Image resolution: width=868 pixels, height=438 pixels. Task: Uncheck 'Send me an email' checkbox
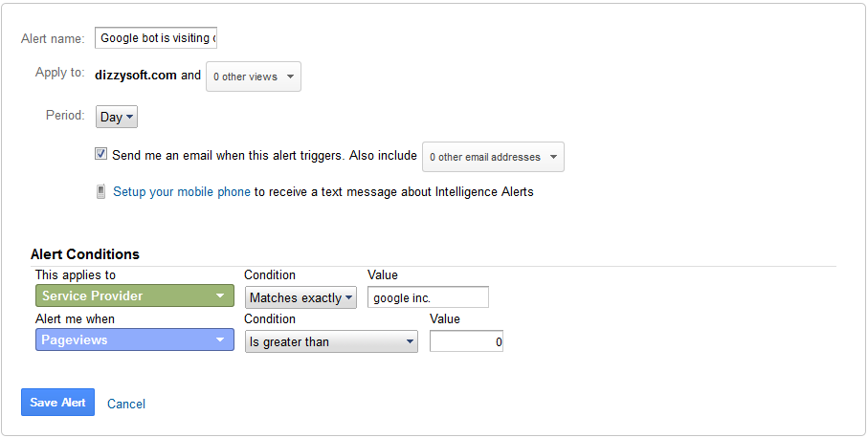100,154
